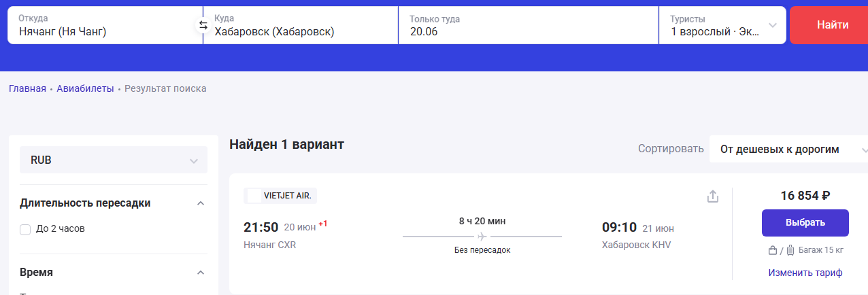868x295 pixels.
Task: Open the От дешевых к дорогим sort dropdown
Action: [789, 150]
